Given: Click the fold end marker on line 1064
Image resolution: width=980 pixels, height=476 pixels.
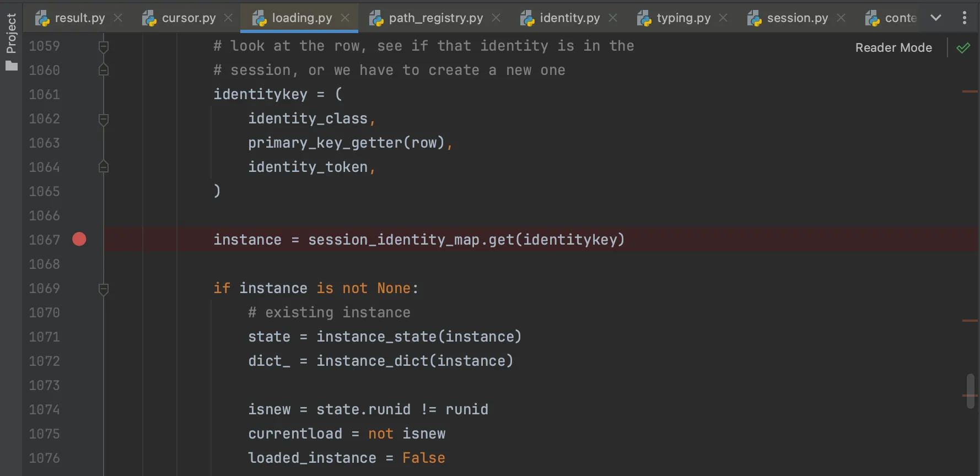Looking at the screenshot, I should (103, 167).
